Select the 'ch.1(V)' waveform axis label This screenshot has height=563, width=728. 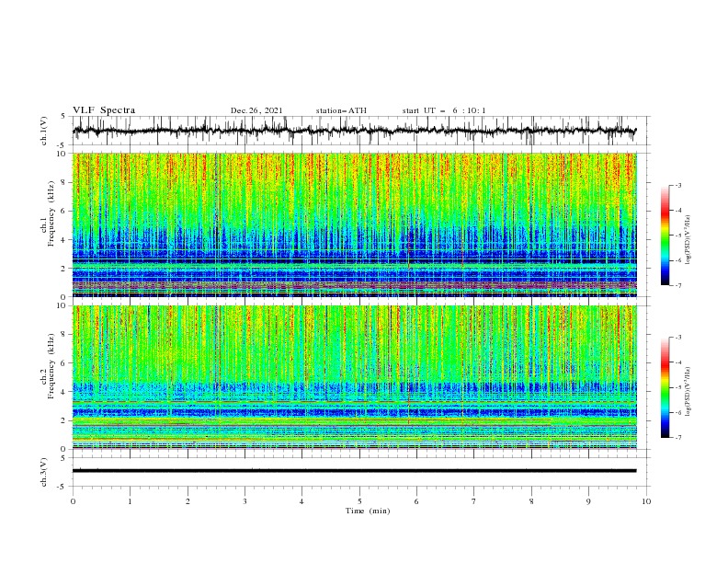pos(44,131)
